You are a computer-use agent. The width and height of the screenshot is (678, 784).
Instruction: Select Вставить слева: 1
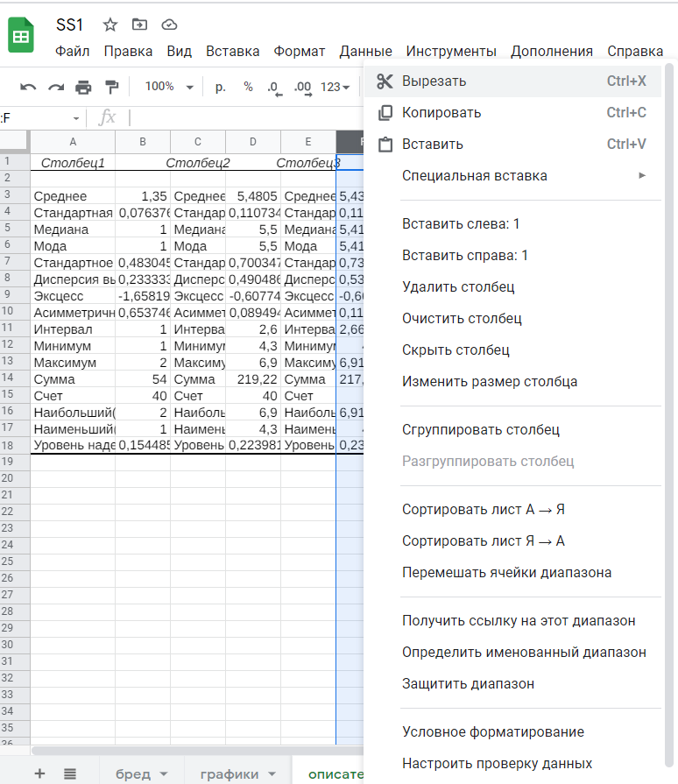pos(512,223)
